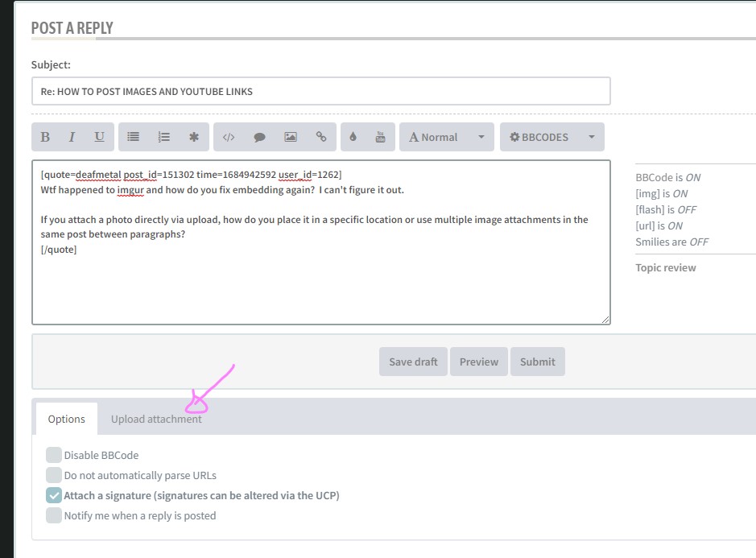This screenshot has height=558, width=756.
Task: Save the reply as a draft
Action: click(x=412, y=361)
